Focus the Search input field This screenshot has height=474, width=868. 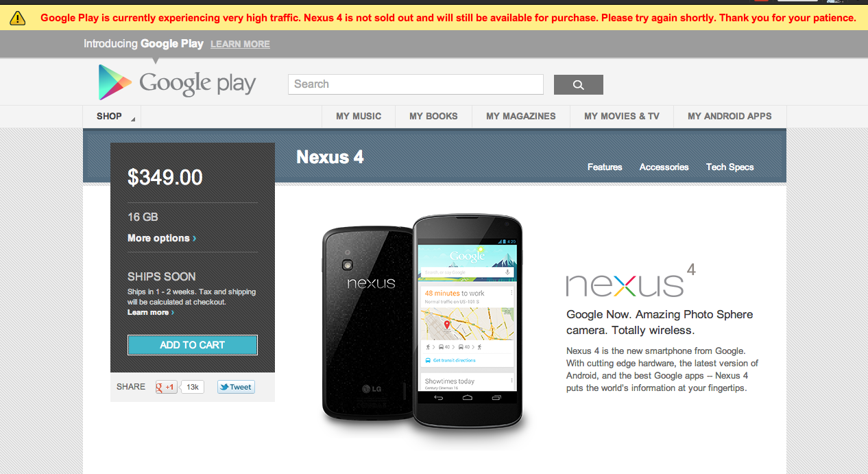[x=415, y=84]
